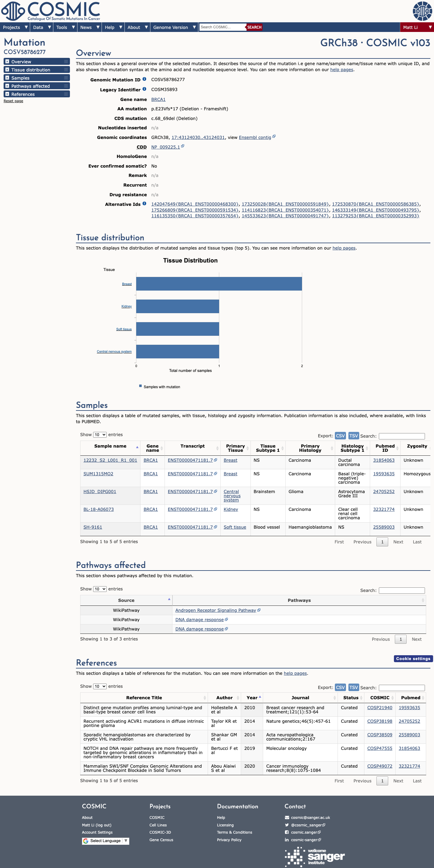This screenshot has width=434, height=868.
Task: Click sort arrow on Year column in References
Action: tap(260, 697)
